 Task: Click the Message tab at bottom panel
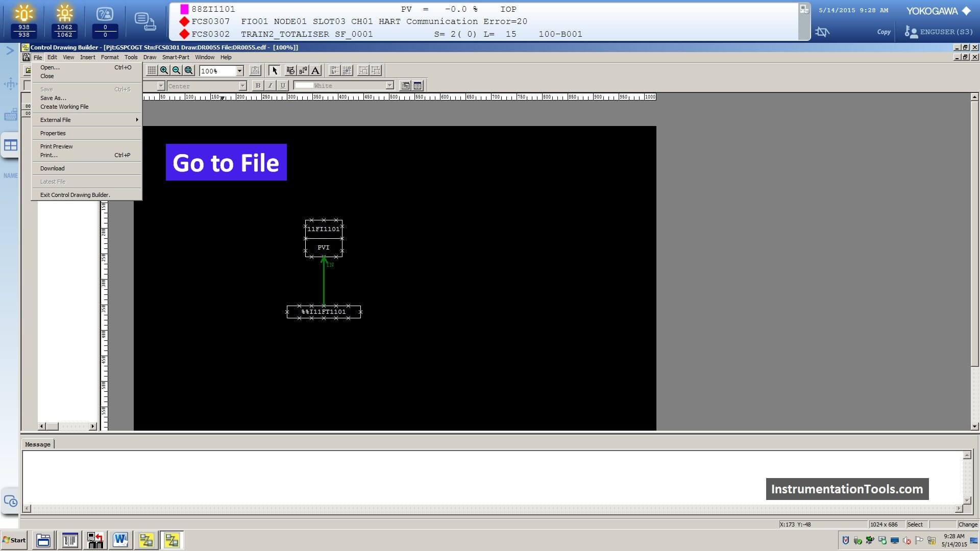(x=38, y=443)
